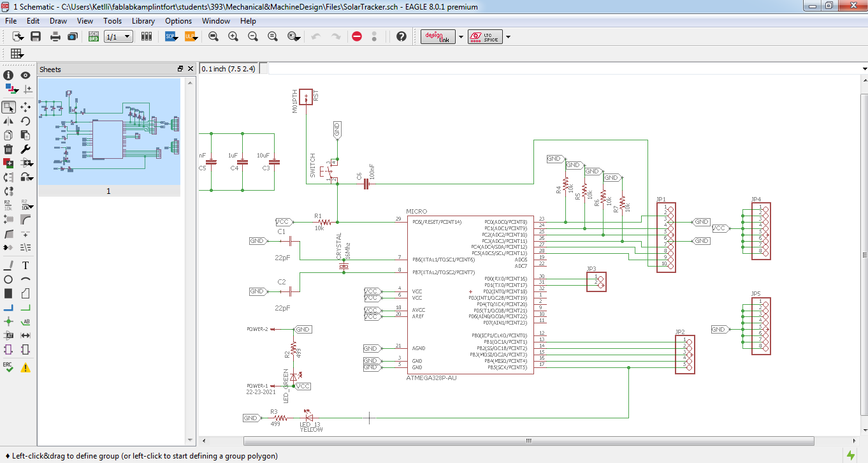Open the sheet selector 1/1 combo
Screen dimensions: 868x463
(119, 36)
